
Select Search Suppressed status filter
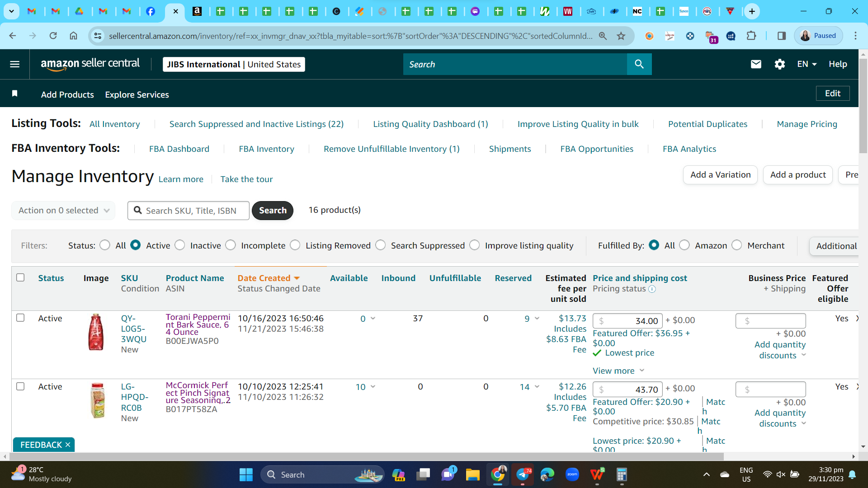coord(381,245)
